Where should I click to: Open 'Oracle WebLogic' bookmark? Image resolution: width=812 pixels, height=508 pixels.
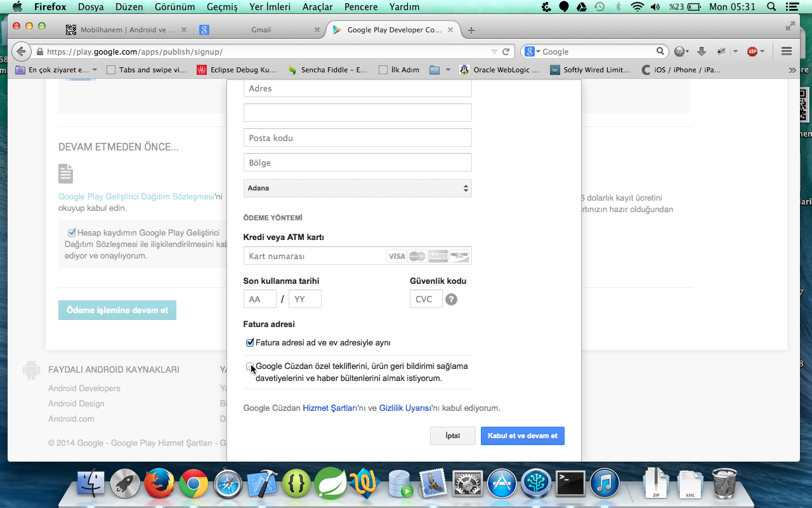coord(499,70)
